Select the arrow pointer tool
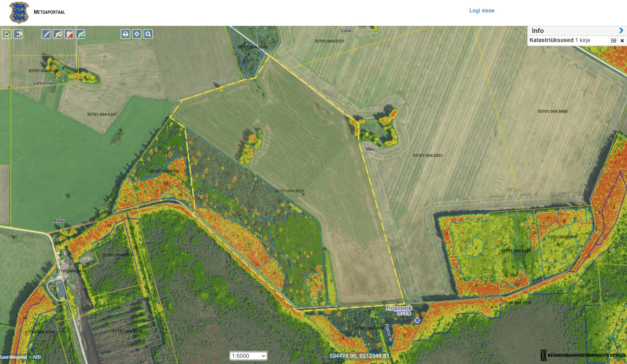The image size is (627, 364). [7, 34]
